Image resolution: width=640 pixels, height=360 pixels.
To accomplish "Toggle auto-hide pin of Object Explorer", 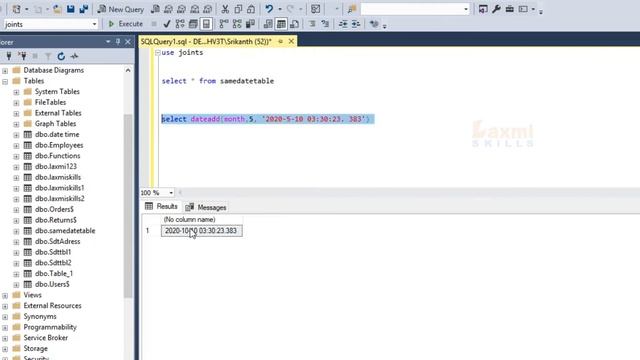I will [118, 42].
